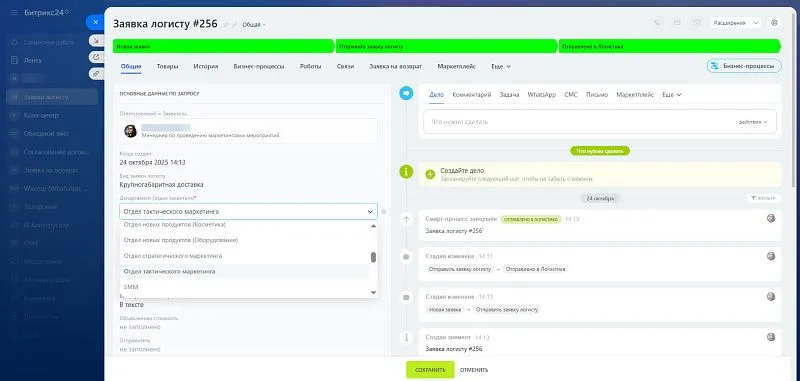Viewport: 800px width, 381px height.
Task: Switch to the Товары tab
Action: click(x=167, y=66)
